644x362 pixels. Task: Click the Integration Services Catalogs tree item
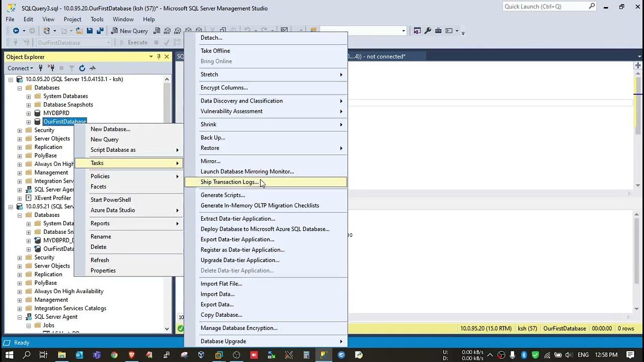70,309
